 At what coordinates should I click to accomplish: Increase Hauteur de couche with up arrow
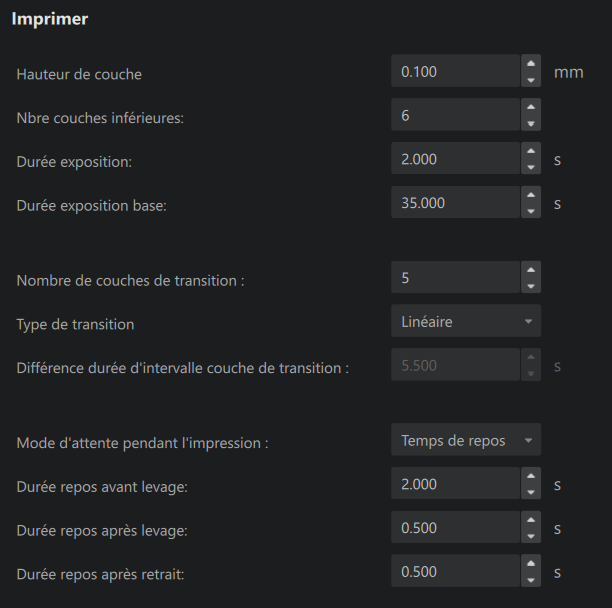531,63
